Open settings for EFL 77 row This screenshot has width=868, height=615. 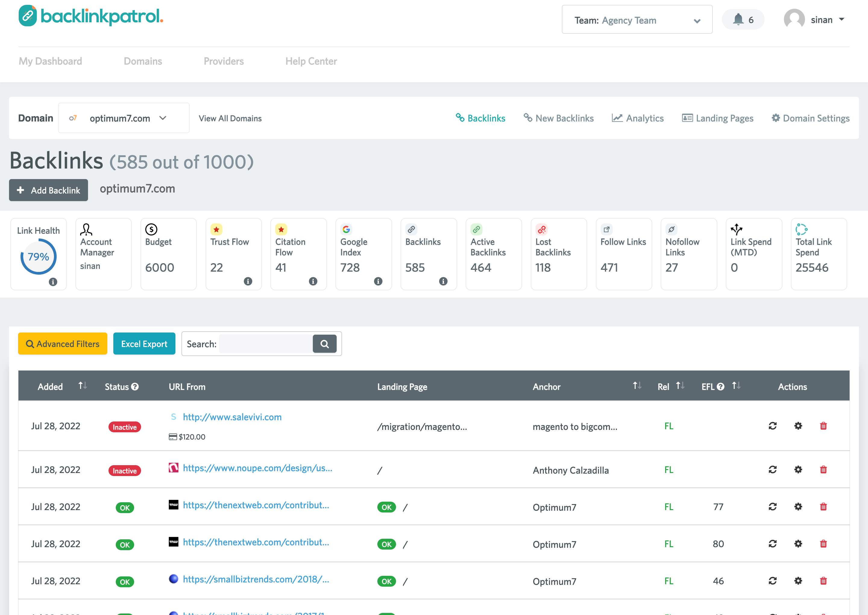[x=798, y=507]
